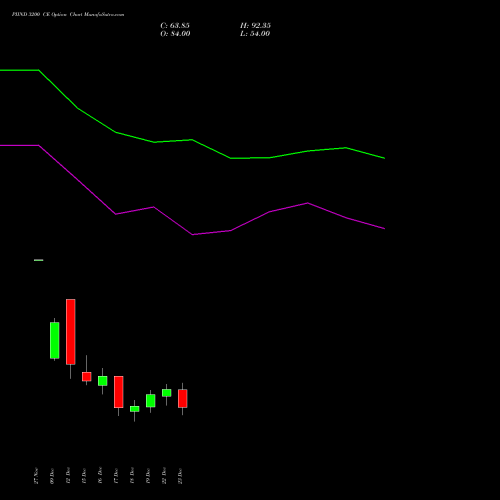The height and width of the screenshot is (500, 500).
Task: Click the high value H: 92.35
Action: (255, 26)
